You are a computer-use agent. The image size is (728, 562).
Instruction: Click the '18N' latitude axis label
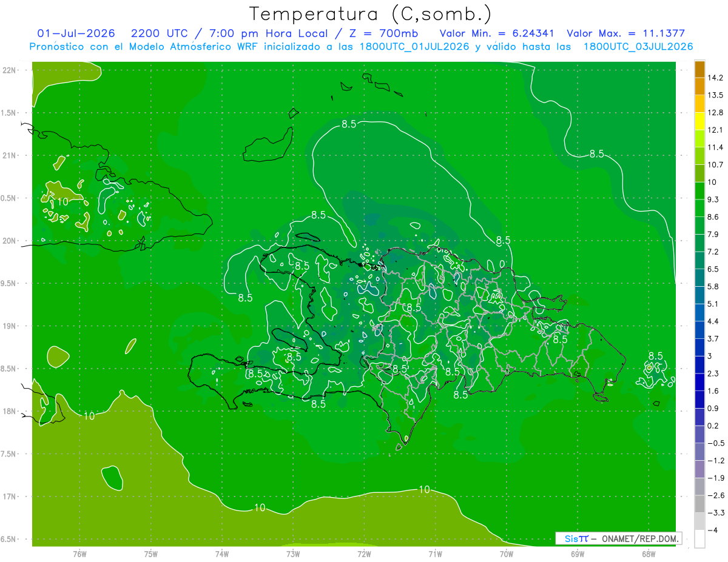tap(9, 412)
